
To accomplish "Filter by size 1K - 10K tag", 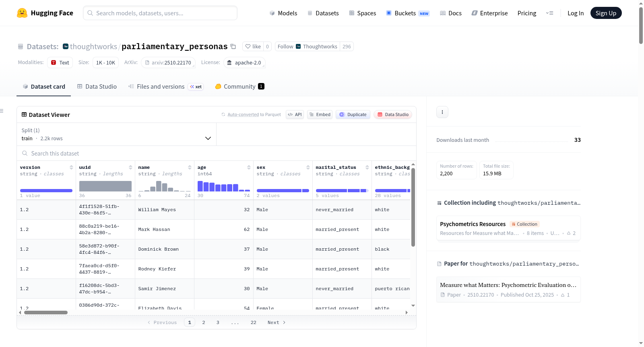I will [105, 62].
